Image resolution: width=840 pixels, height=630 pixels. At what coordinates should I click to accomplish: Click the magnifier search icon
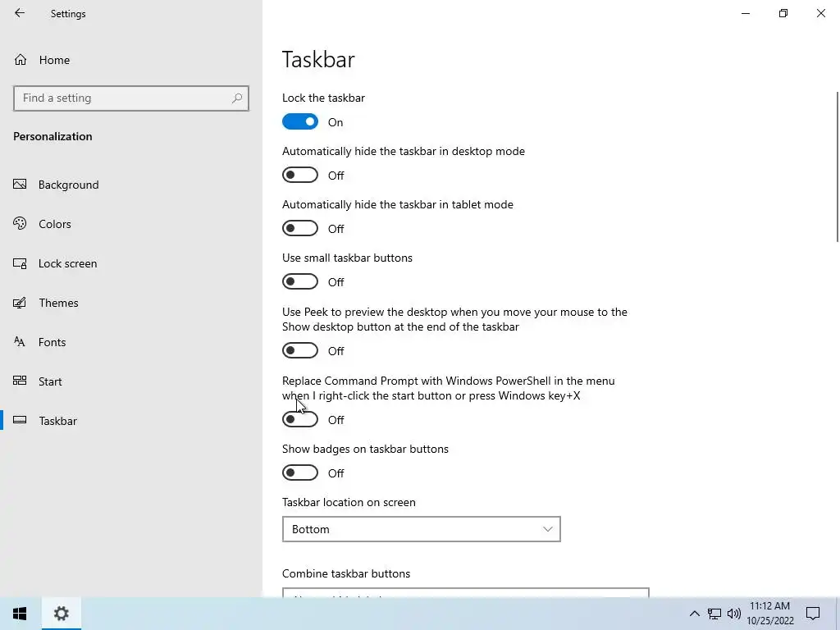tap(237, 98)
